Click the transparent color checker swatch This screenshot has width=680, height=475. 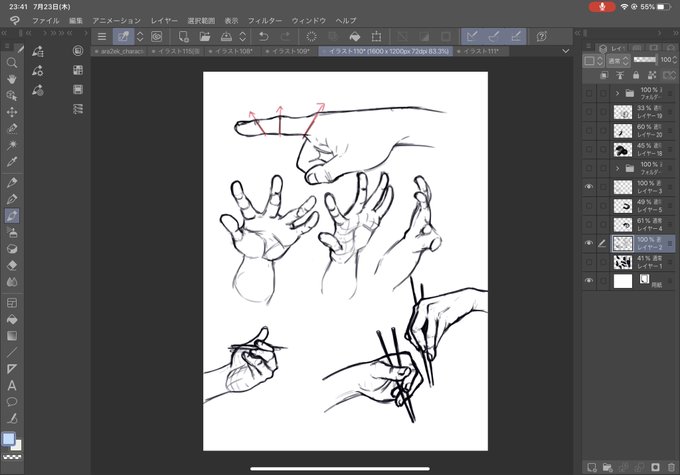(x=12, y=457)
